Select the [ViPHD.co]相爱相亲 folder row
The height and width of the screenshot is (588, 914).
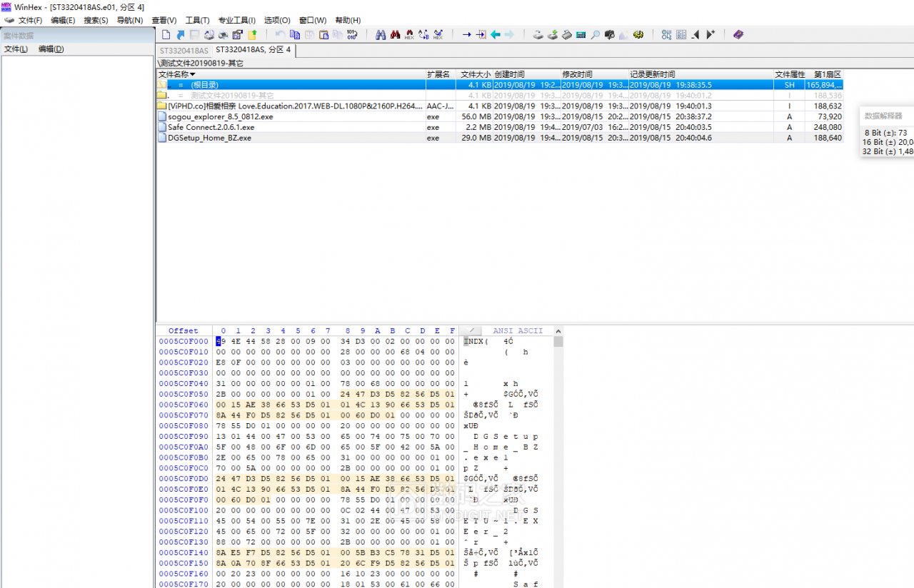(x=500, y=106)
